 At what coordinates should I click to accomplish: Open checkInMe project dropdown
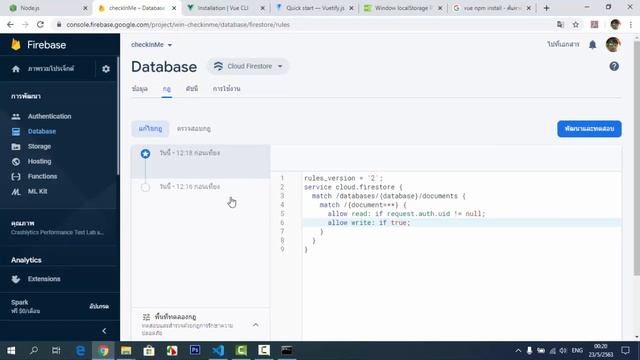[x=151, y=45]
